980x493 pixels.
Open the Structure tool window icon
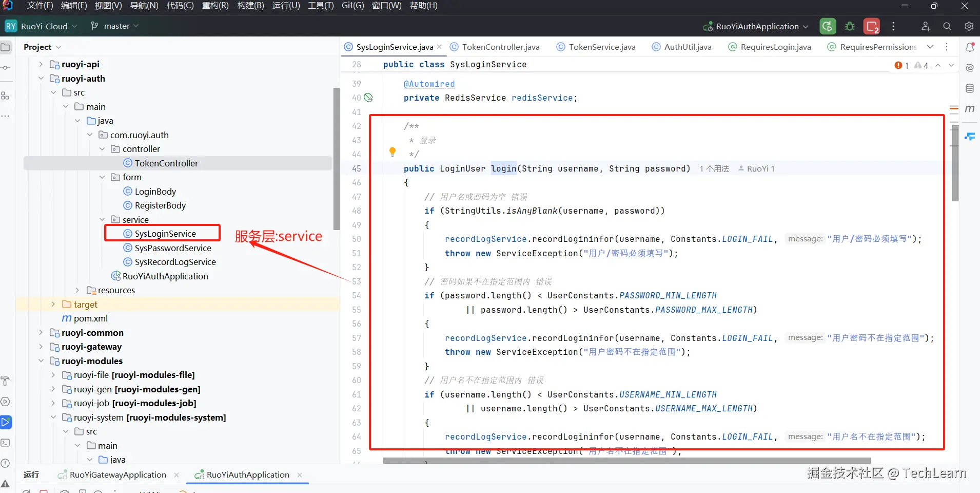coord(6,96)
